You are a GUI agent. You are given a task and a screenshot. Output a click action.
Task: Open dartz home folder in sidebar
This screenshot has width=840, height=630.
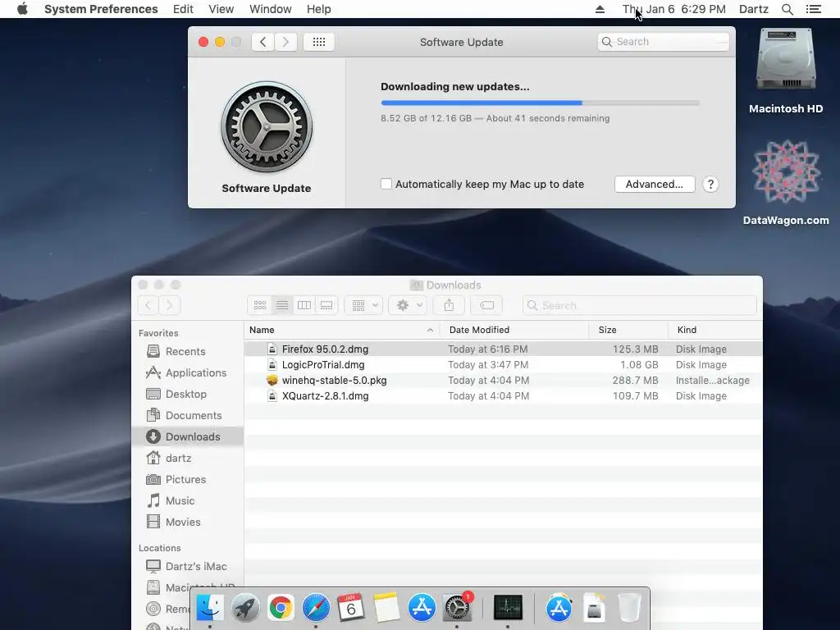point(188,458)
